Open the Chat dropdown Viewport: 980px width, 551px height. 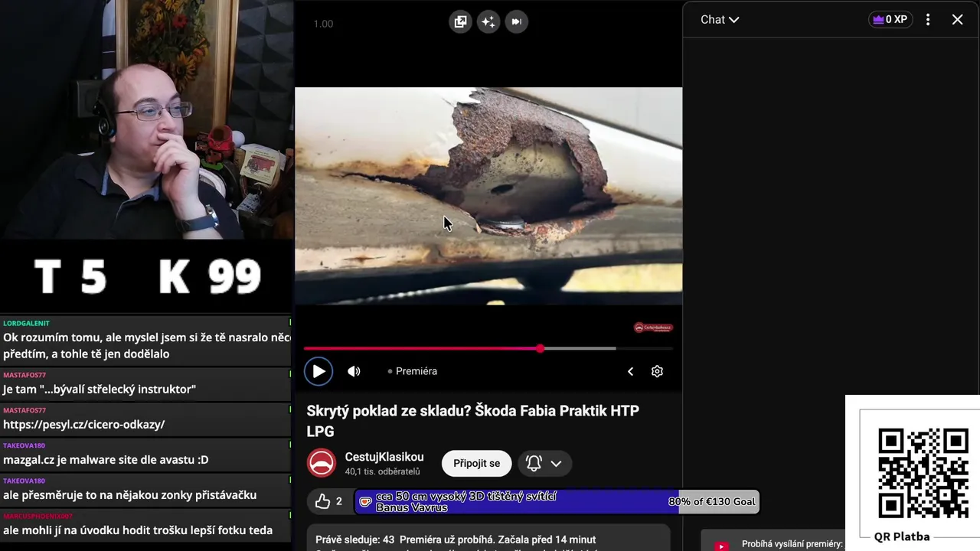[720, 20]
